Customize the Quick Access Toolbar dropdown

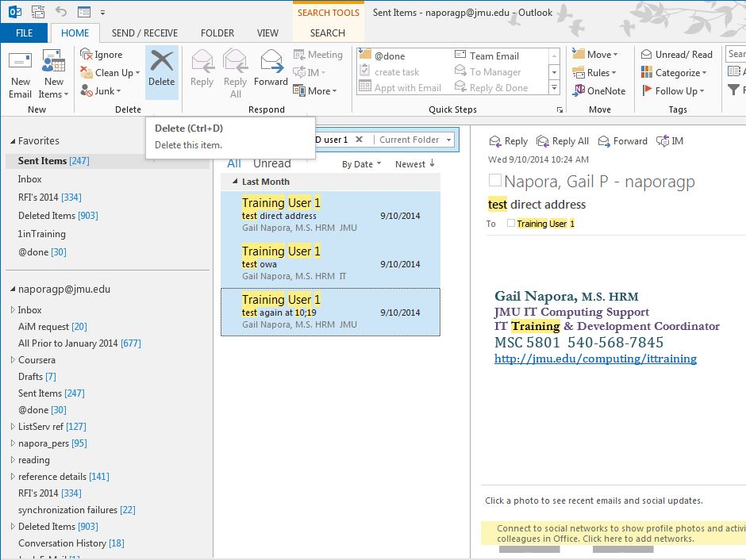coord(102,13)
